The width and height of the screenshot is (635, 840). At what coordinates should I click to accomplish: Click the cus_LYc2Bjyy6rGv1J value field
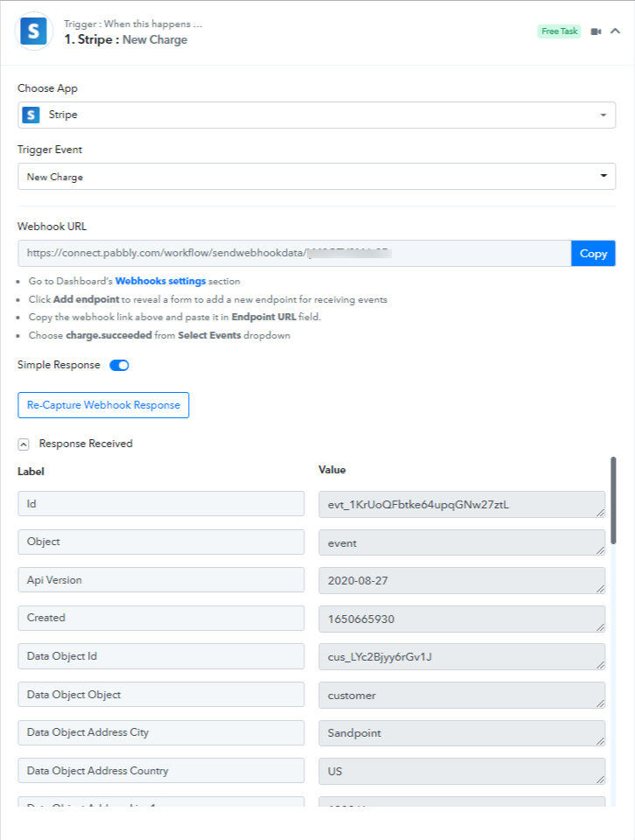tap(462, 657)
